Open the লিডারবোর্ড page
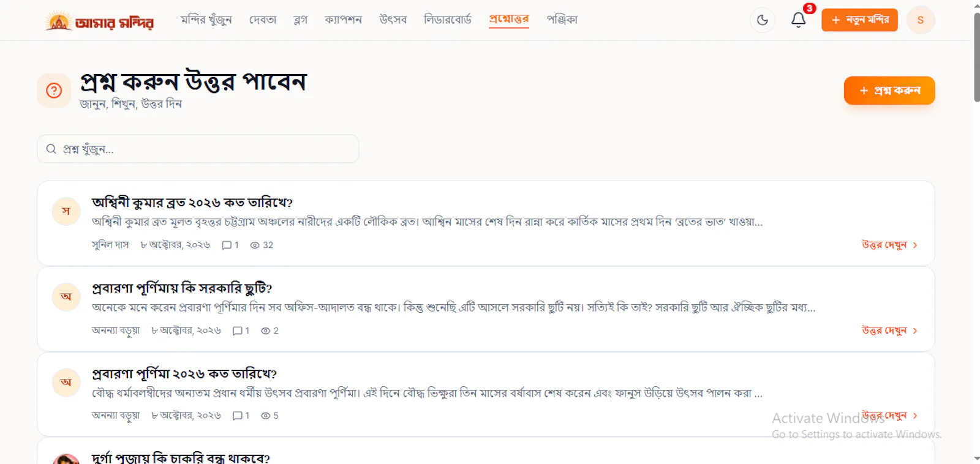 [448, 20]
